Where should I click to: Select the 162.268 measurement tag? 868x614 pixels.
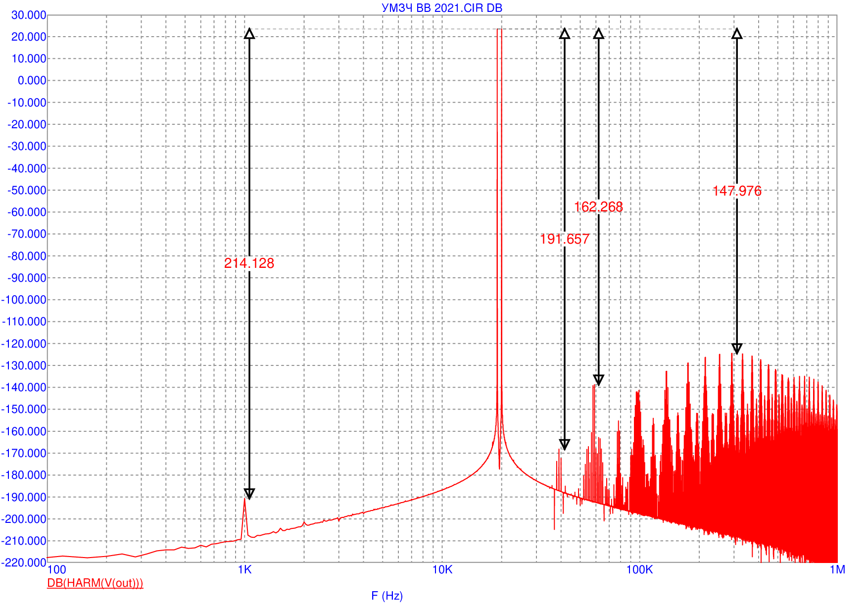click(598, 207)
